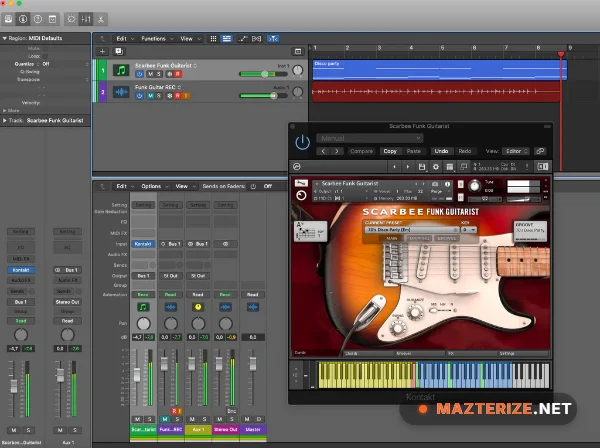Toggle the Flex icon in tracks toolbar
This screenshot has height=448, width=600.
[257, 39]
